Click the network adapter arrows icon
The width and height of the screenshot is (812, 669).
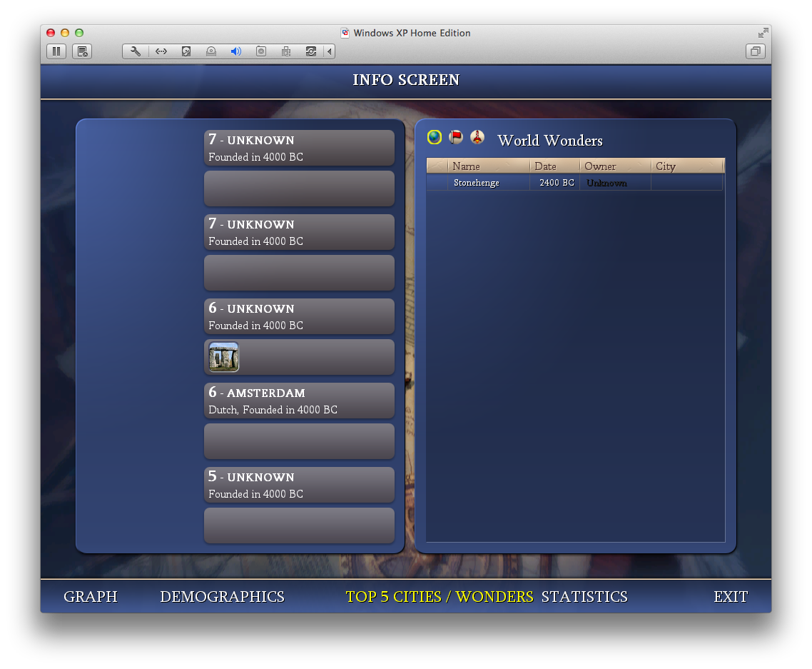161,51
